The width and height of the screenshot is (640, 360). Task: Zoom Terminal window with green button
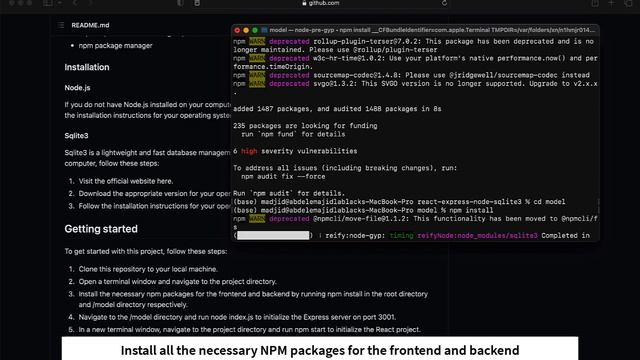coord(255,30)
